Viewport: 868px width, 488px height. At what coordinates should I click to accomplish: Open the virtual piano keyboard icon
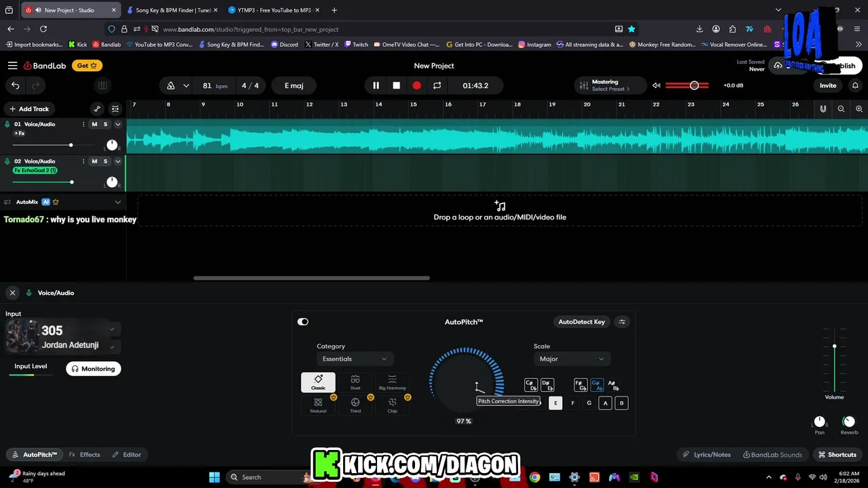[102, 85]
